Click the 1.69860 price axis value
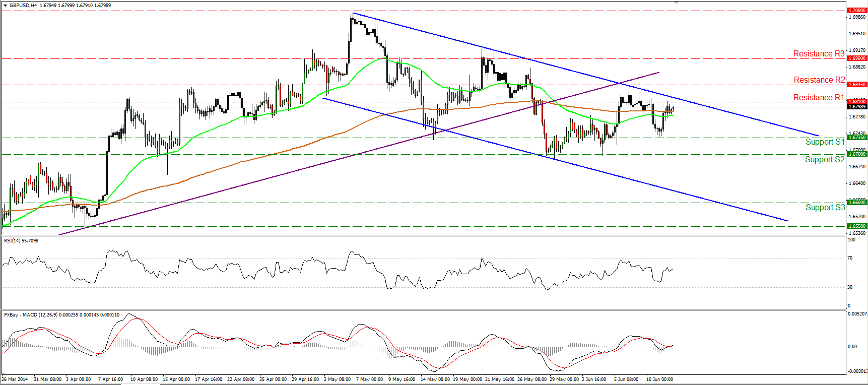Viewport: 868px width, 385px height. [x=857, y=17]
